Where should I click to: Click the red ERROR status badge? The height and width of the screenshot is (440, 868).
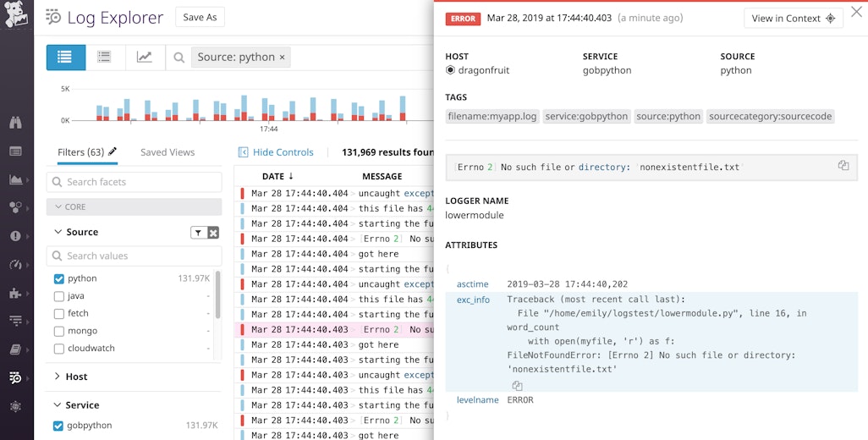coord(463,19)
